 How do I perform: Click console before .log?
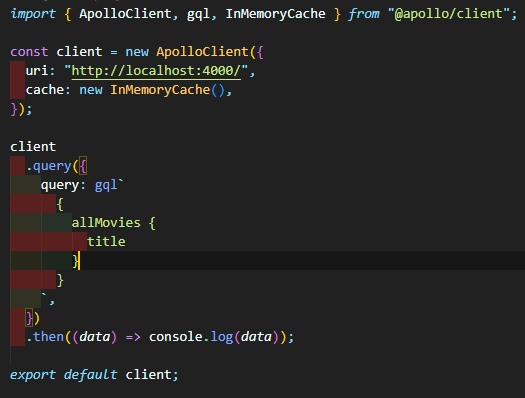(176, 337)
